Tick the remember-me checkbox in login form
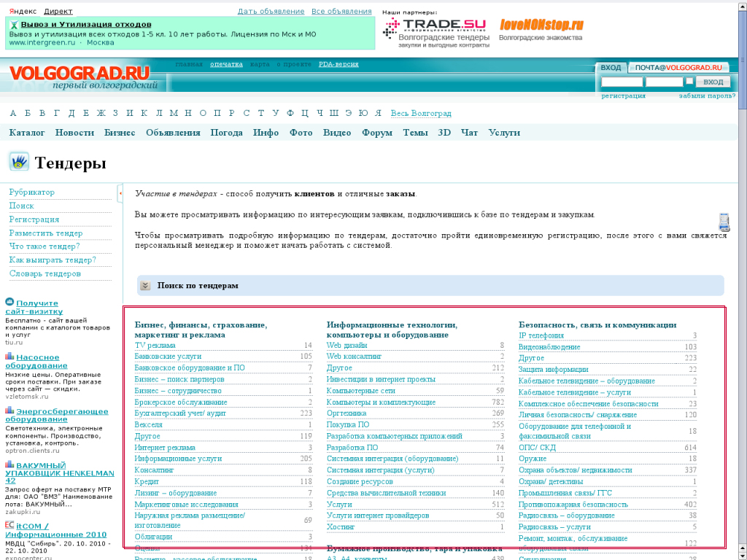The image size is (747, 560). pyautogui.click(x=689, y=81)
